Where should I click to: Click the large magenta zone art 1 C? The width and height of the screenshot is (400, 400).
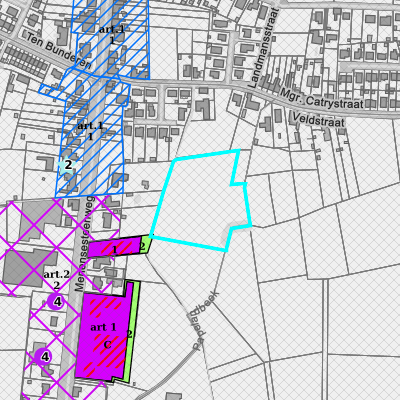tap(102, 336)
